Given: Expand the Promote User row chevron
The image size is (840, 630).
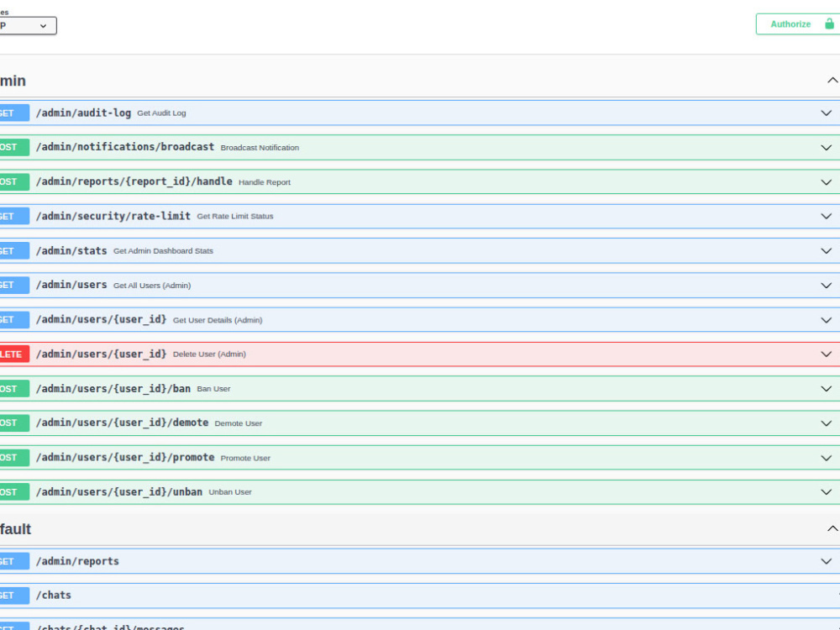Looking at the screenshot, I should coord(826,458).
